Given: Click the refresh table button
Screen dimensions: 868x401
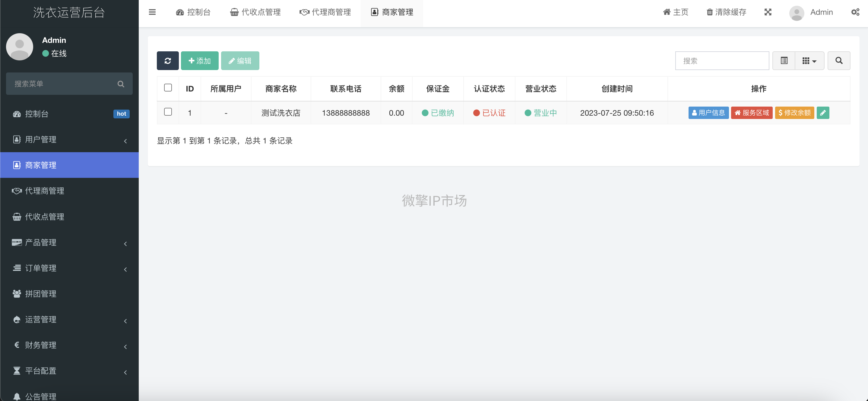Looking at the screenshot, I should click(167, 61).
